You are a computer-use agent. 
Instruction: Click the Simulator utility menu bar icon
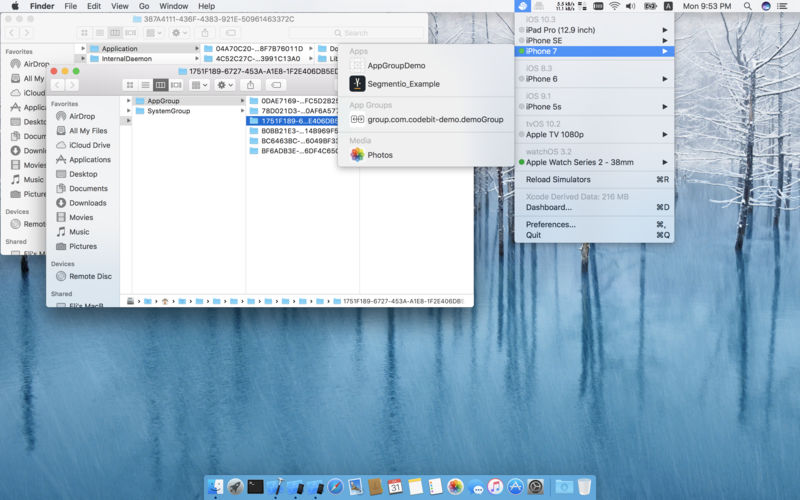(523, 6)
